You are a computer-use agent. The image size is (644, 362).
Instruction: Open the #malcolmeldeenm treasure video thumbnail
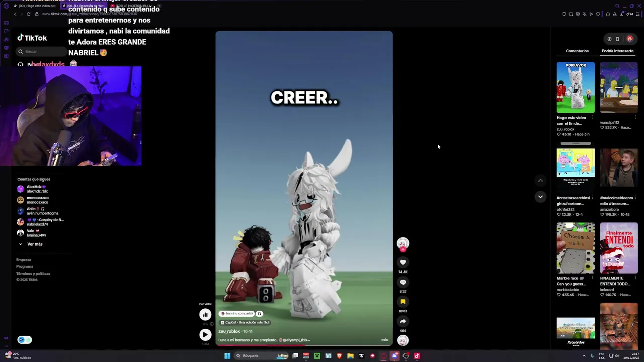click(x=619, y=167)
